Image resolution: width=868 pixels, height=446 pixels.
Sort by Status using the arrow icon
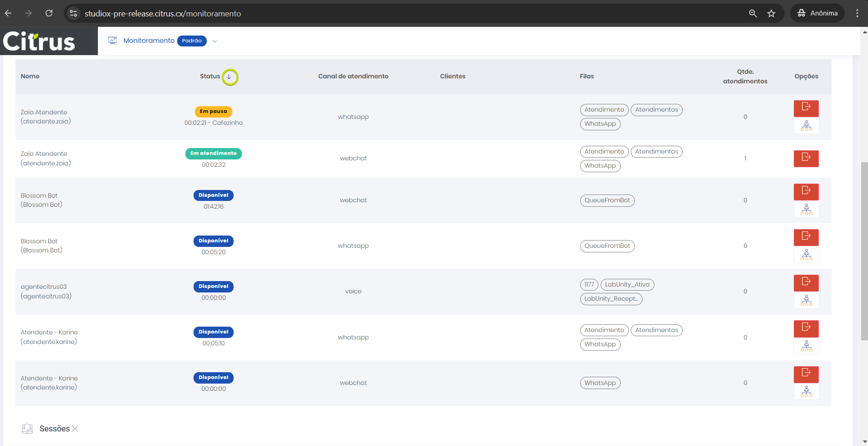point(230,77)
